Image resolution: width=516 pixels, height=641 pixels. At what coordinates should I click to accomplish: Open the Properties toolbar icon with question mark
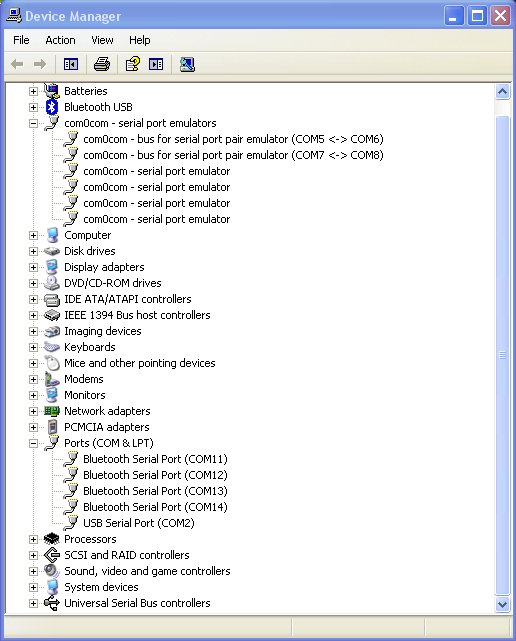132,64
